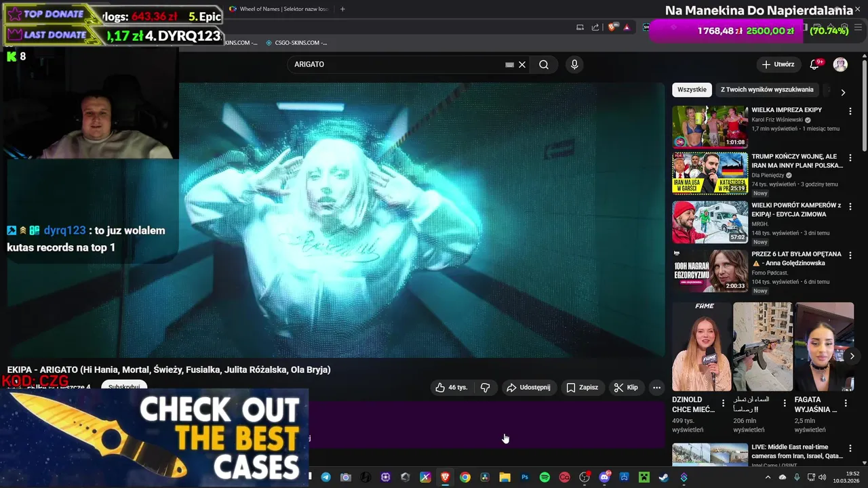This screenshot has width=868, height=488.
Task: Select Z Twoich wyników wyszukiwania chip
Action: coord(767,89)
